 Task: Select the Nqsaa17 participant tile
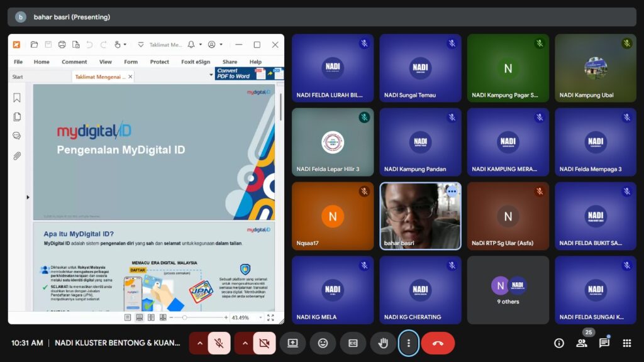coord(333,216)
